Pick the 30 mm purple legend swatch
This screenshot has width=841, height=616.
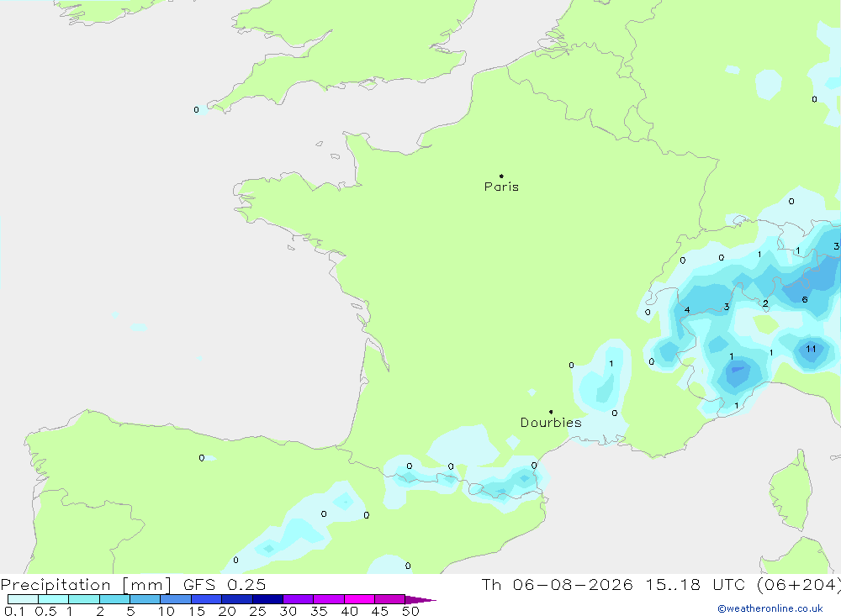pyautogui.click(x=299, y=599)
